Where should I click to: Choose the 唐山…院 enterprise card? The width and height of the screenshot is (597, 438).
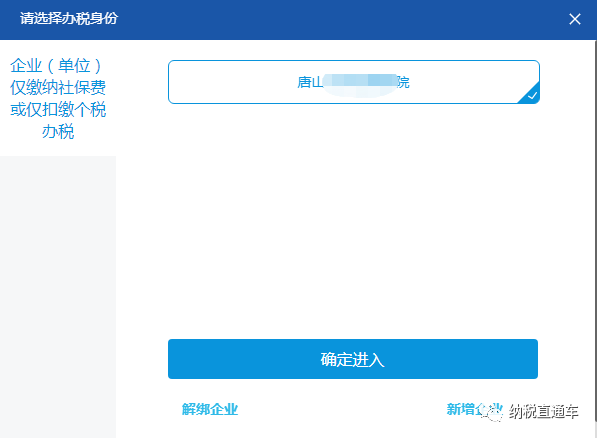pos(354,82)
